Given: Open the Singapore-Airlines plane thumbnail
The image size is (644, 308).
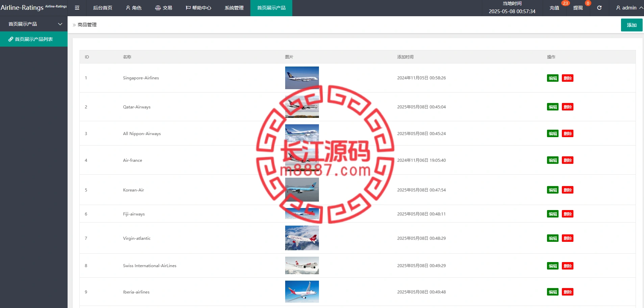Looking at the screenshot, I should [302, 78].
